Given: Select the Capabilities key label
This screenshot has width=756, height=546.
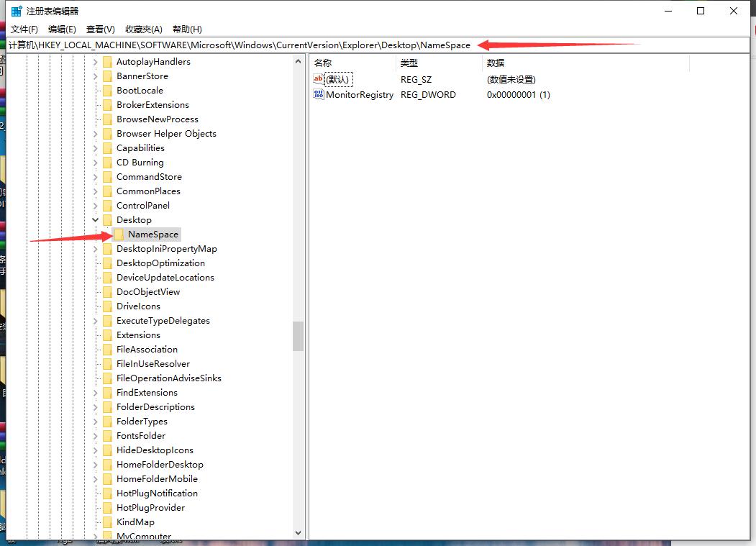Looking at the screenshot, I should click(x=140, y=148).
